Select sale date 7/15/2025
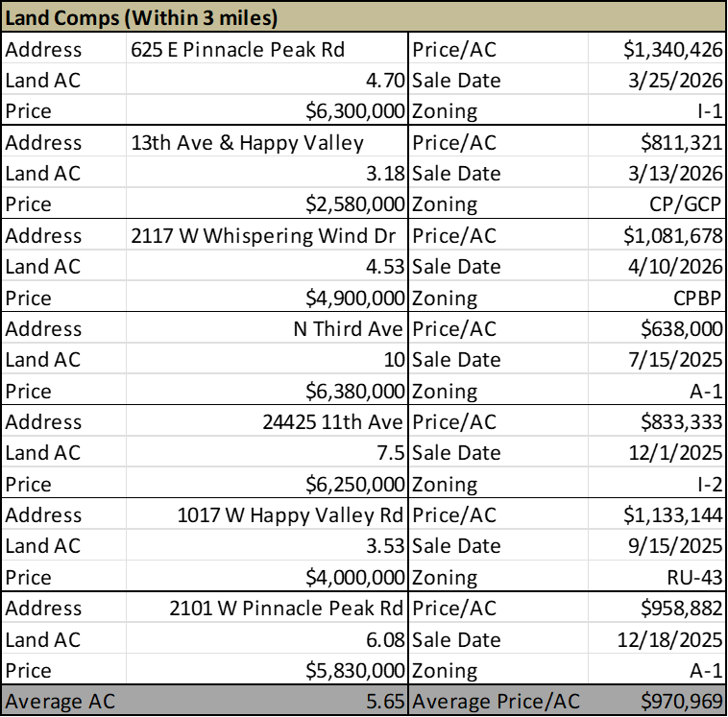728x717 pixels. point(657,359)
